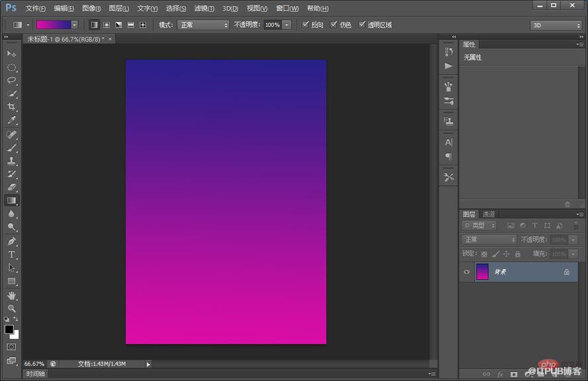The width and height of the screenshot is (588, 381).
Task: Open the gradient picker dropdown arrow
Action: pyautogui.click(x=75, y=24)
